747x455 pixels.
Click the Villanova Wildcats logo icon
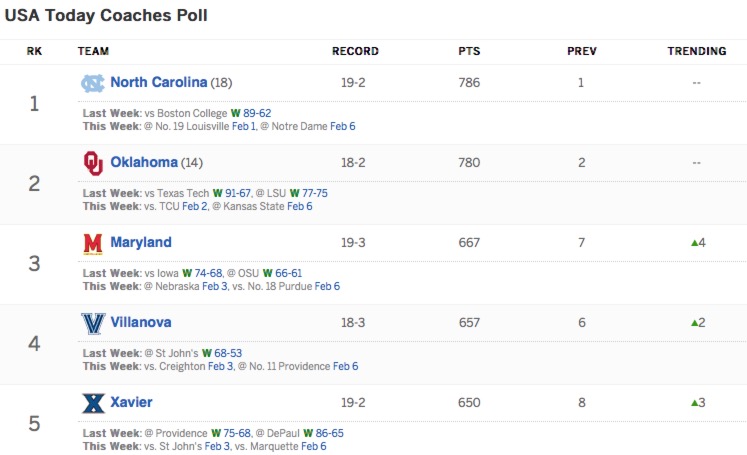pyautogui.click(x=92, y=323)
